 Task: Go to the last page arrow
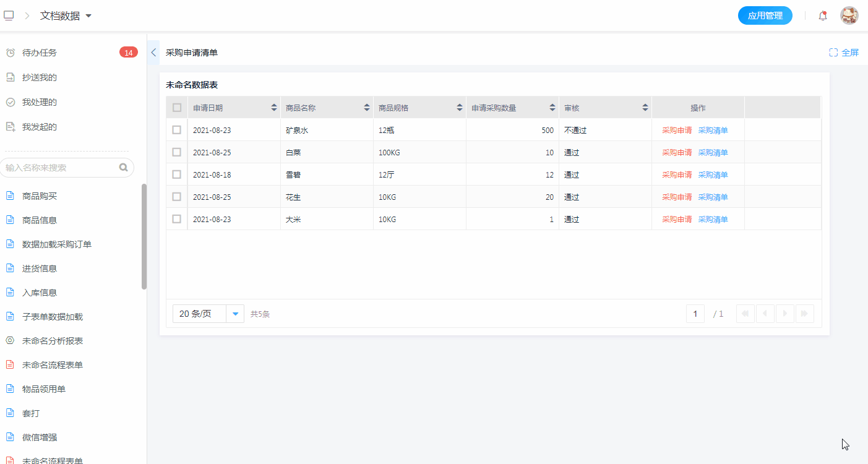pos(804,314)
